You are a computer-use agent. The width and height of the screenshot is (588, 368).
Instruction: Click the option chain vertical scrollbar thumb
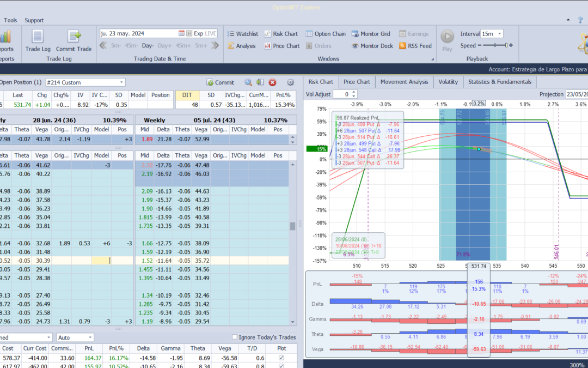(x=292, y=226)
